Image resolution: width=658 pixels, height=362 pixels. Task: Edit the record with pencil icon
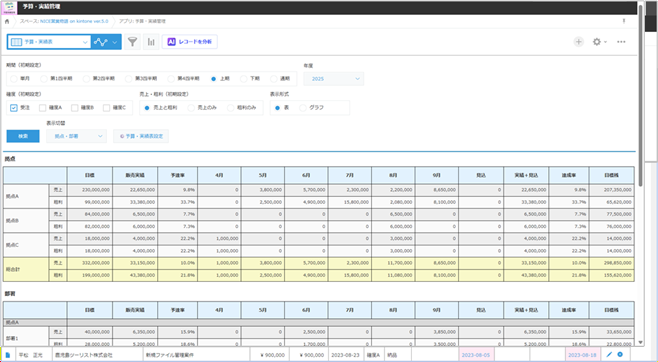pyautogui.click(x=609, y=354)
